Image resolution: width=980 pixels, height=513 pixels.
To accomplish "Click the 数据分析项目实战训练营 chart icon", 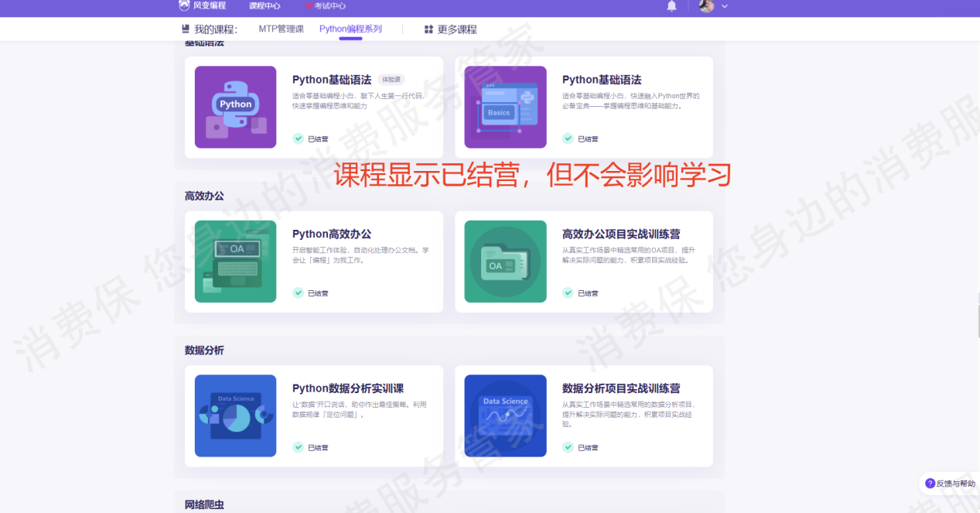I will 505,416.
